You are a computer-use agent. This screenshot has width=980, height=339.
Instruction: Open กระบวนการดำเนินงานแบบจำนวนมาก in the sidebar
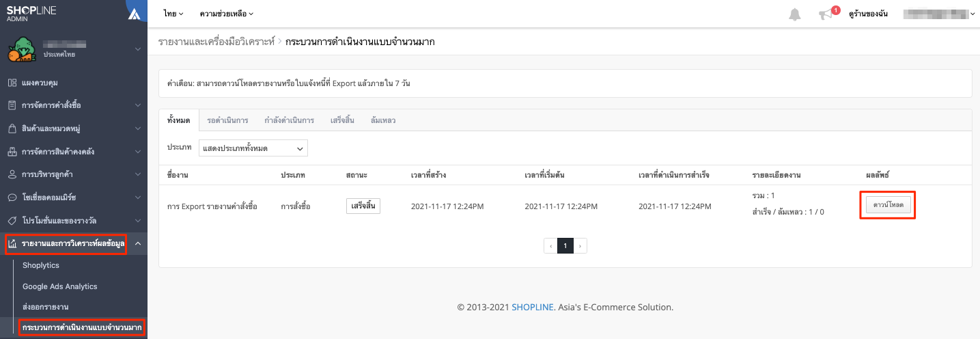[x=81, y=327]
